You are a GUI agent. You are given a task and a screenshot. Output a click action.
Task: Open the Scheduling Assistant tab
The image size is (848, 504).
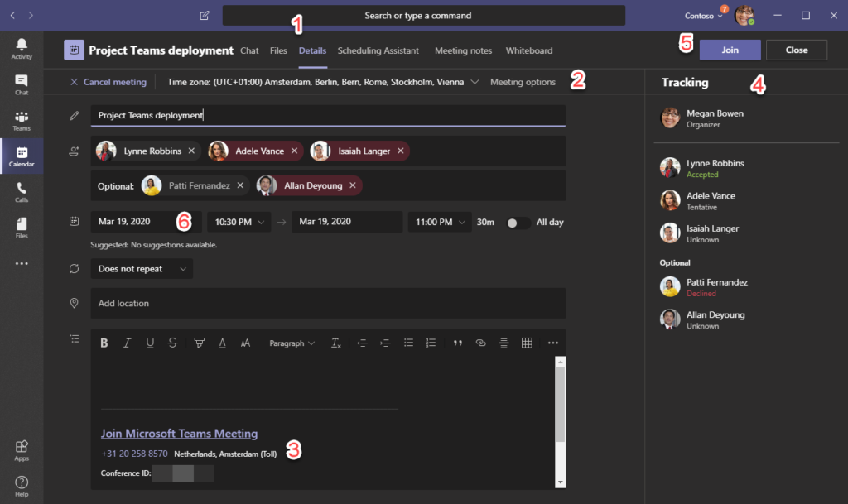378,50
